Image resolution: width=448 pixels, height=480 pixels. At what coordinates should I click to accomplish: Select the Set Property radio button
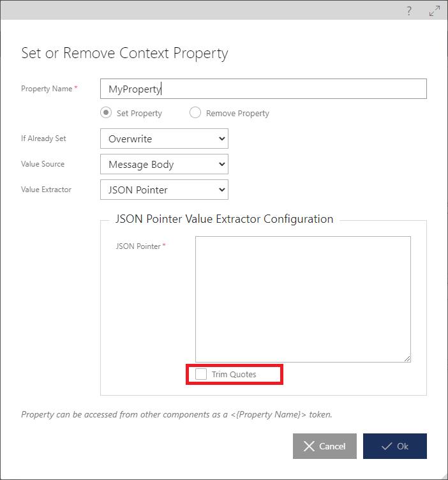click(x=106, y=112)
